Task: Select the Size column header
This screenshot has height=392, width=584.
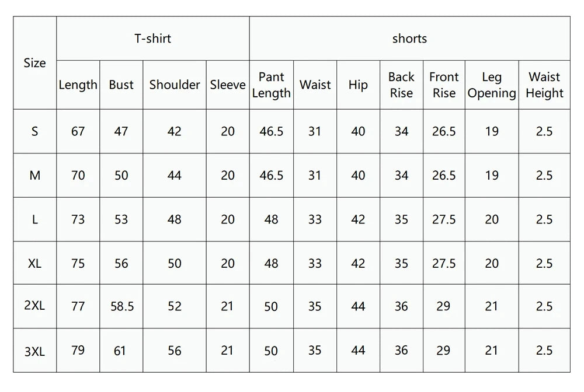Action: 34,63
